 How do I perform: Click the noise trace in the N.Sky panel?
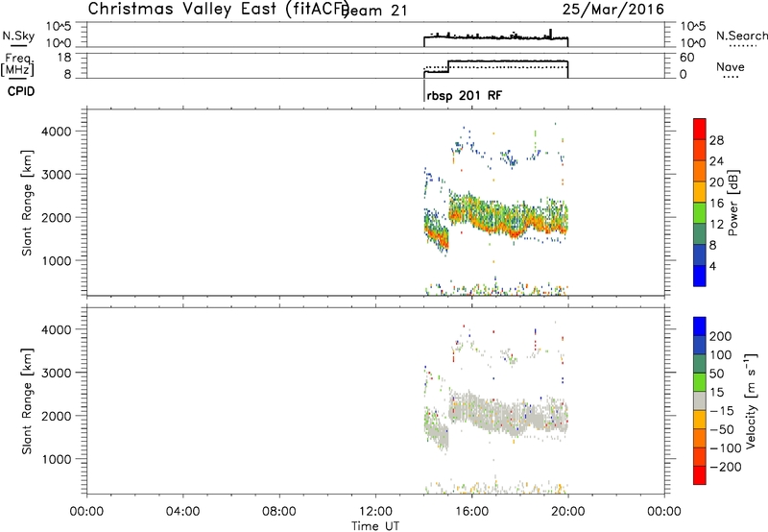pyautogui.click(x=495, y=37)
